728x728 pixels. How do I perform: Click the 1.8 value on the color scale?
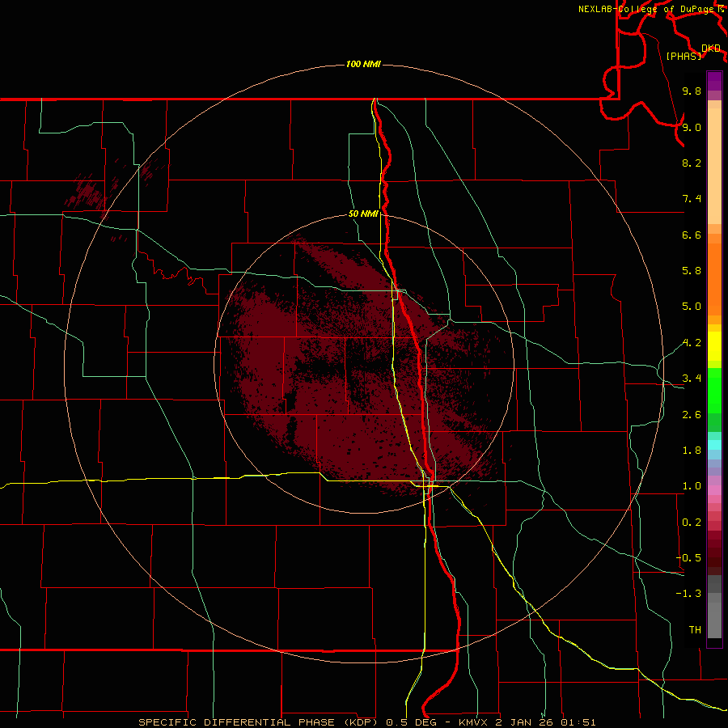(692, 450)
